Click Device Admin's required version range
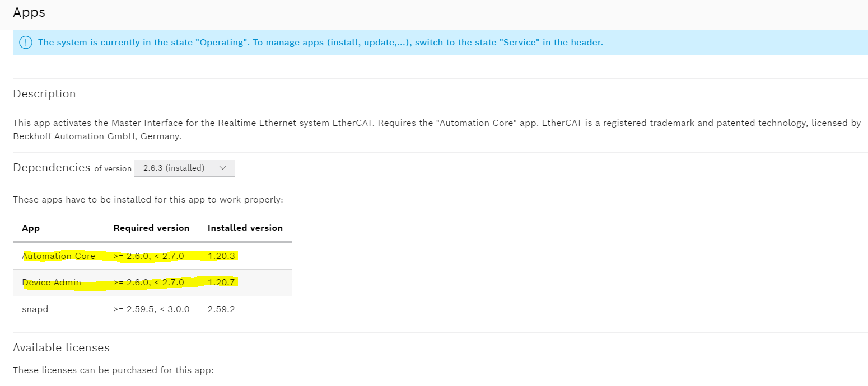Viewport: 868px width, 386px height. click(x=148, y=283)
